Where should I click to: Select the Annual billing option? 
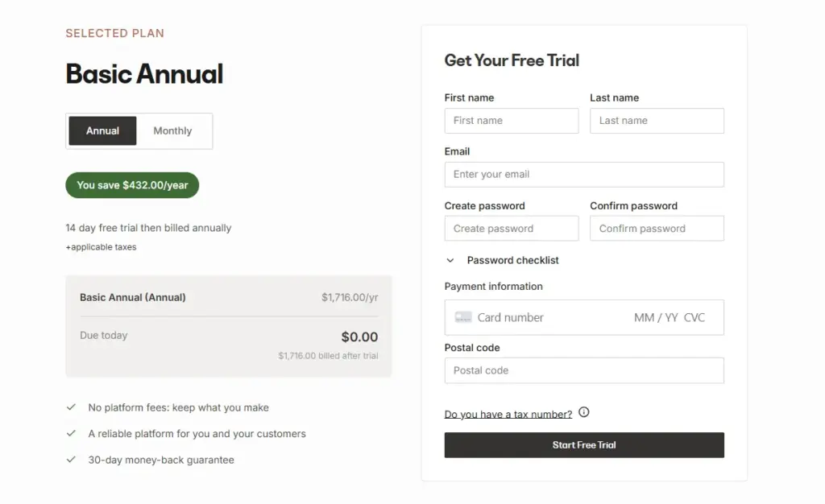tap(102, 130)
